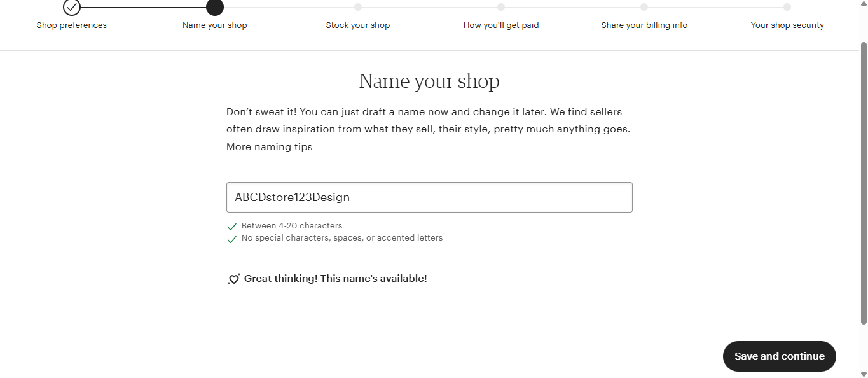Click the heart icon beside the availability message
The width and height of the screenshot is (868, 378).
(x=233, y=279)
